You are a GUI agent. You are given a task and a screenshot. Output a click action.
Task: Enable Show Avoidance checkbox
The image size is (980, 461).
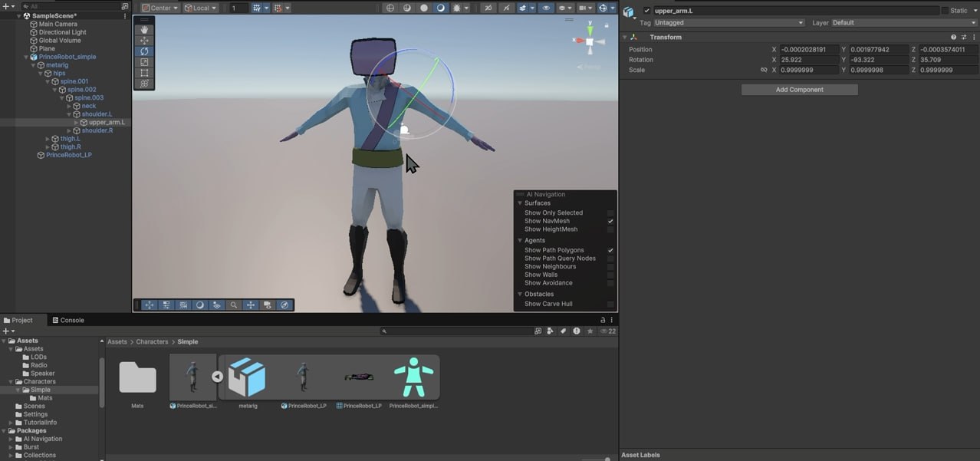point(610,283)
